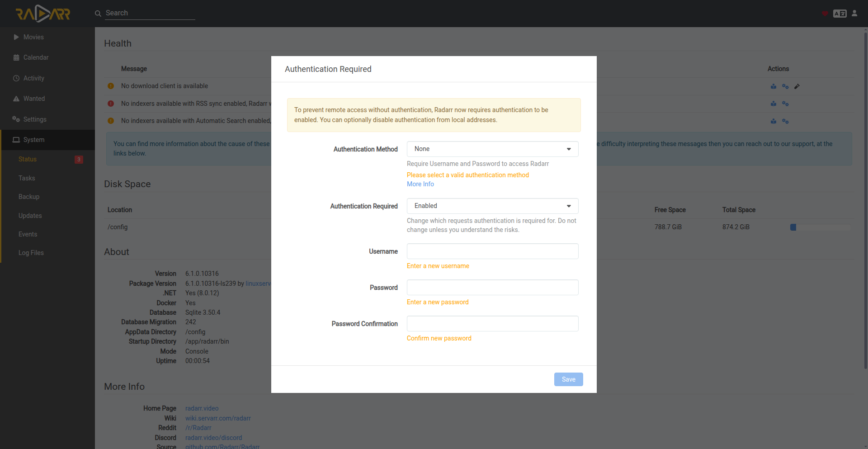Open the Settings sidebar item
The image size is (868, 449).
35,119
